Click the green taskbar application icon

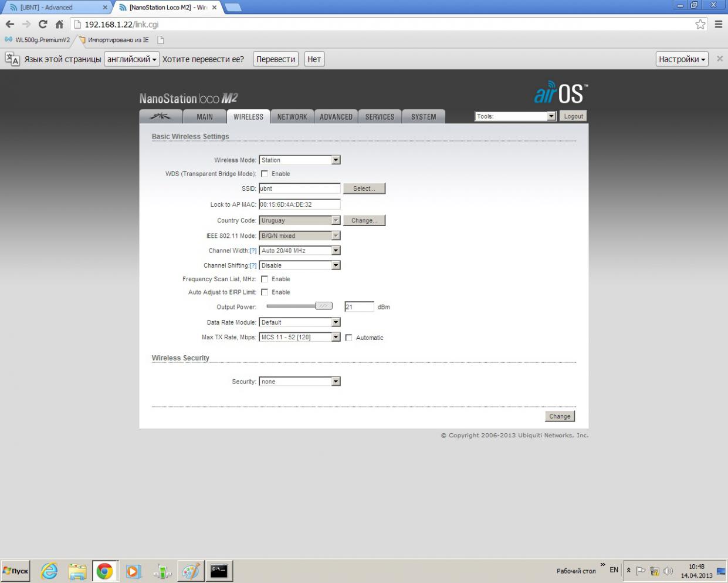(162, 571)
